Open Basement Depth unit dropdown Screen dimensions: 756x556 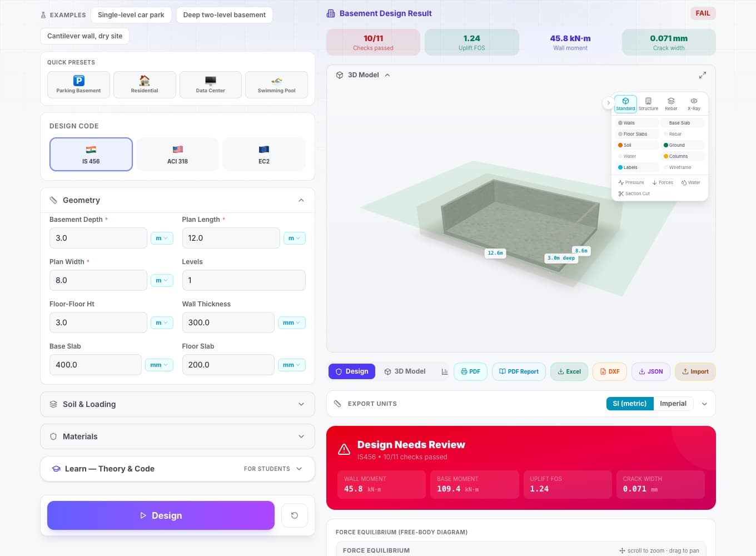(162, 238)
